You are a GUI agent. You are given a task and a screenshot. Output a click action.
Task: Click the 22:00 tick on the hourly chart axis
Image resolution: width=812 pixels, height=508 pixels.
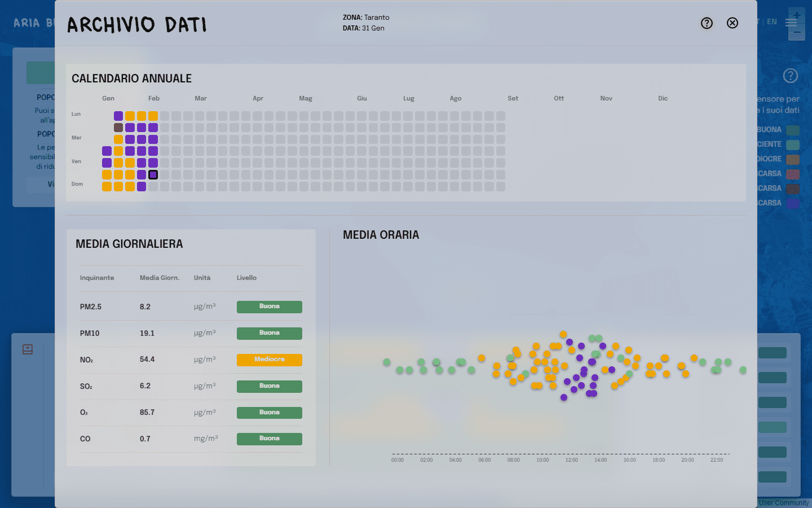(x=717, y=460)
